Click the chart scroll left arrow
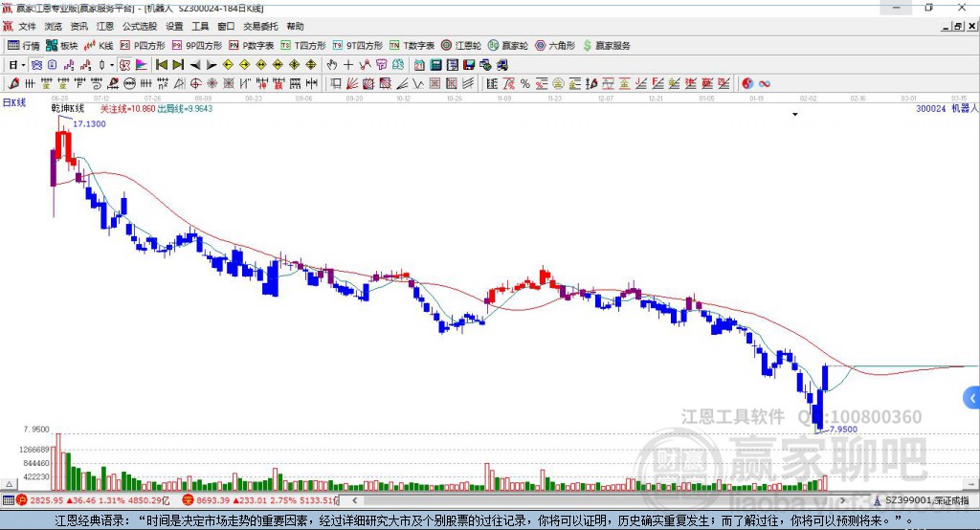Screen dimensions: 980x530 [x=354, y=500]
